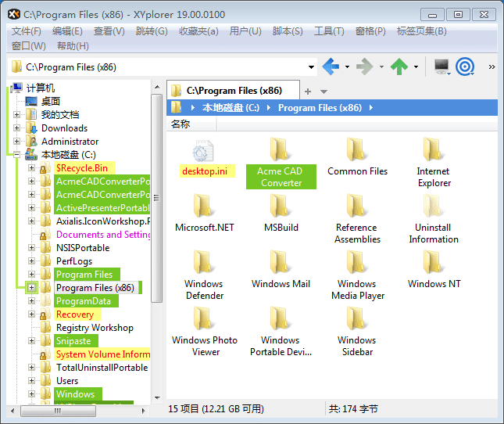Click the computer icon in tree root
This screenshot has height=424, width=504.
pos(17,88)
